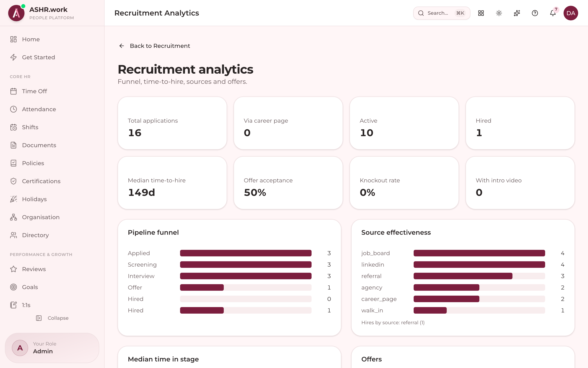Click the 'Hires by source: referral (1)' text
Screen dimensions: 588x368
point(393,322)
